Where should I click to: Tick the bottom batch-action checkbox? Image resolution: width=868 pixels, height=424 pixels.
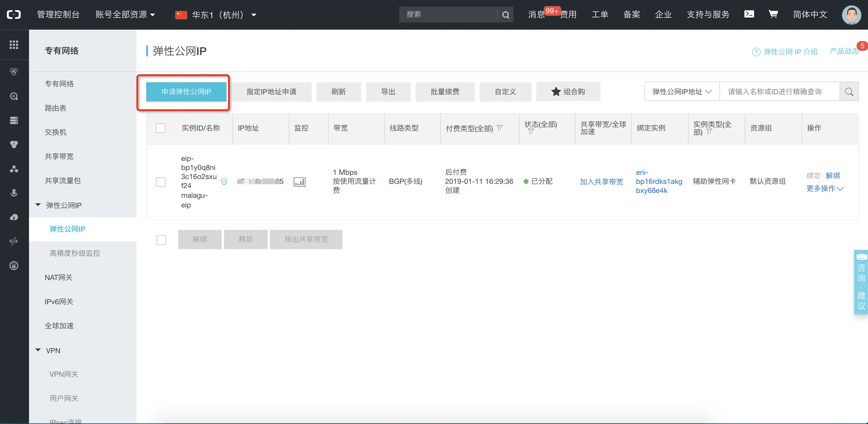[x=161, y=240]
